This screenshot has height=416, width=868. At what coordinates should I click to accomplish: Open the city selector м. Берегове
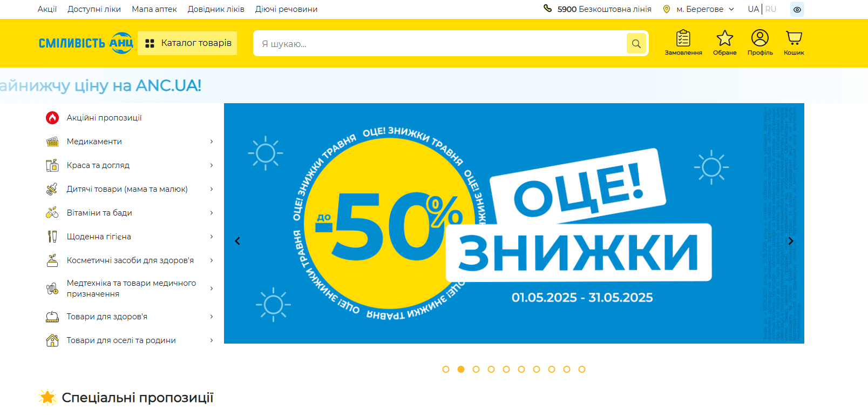tap(699, 9)
